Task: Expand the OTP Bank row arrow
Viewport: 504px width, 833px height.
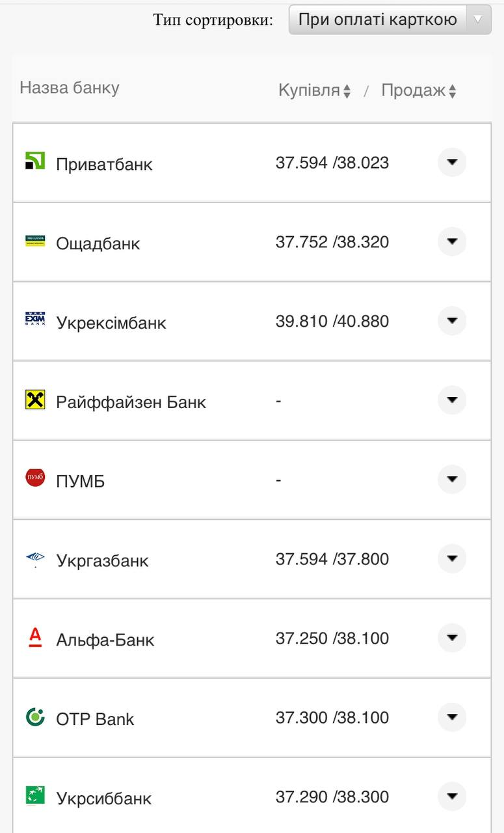Action: click(x=452, y=718)
